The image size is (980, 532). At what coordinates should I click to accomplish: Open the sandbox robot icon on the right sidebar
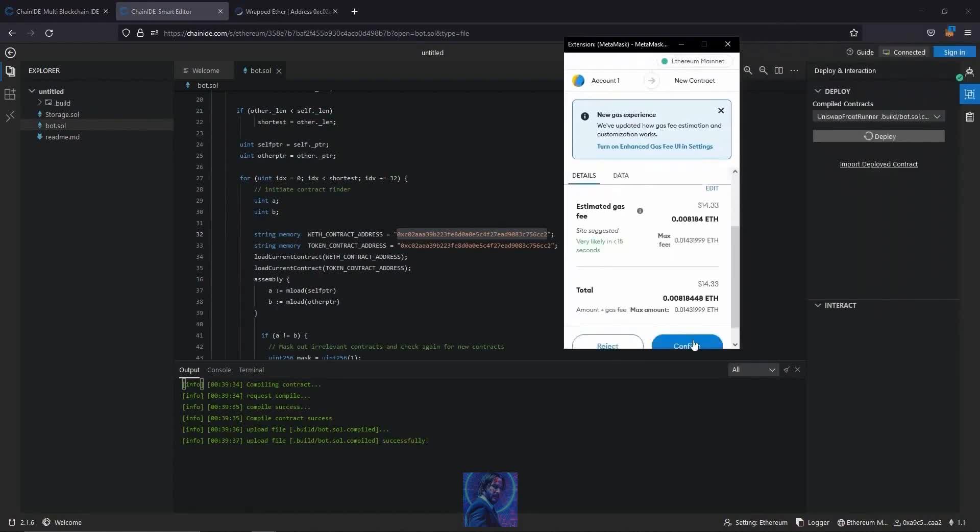click(x=970, y=72)
